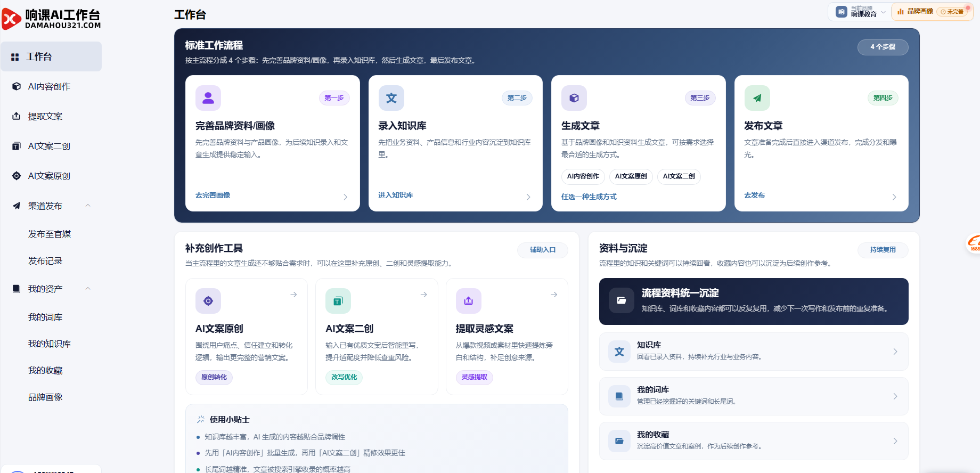Click the chevron arrow on 发布文章 card
980x473 pixels.
point(894,197)
